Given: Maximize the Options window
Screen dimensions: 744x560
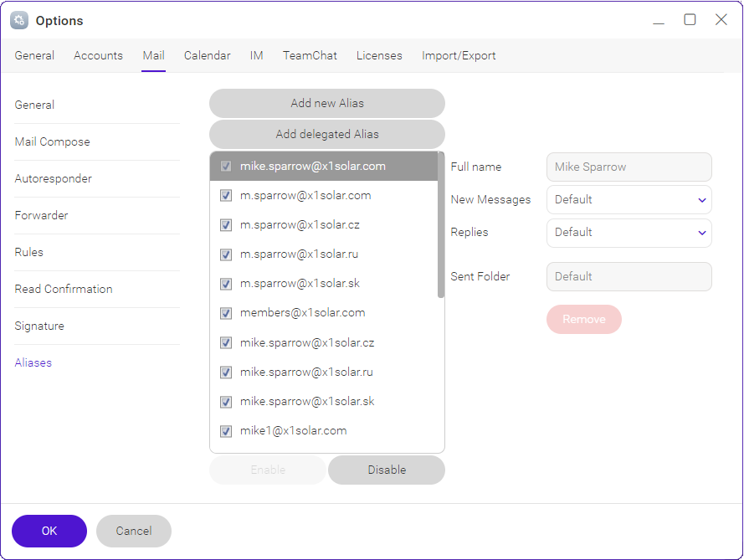Looking at the screenshot, I should (690, 20).
